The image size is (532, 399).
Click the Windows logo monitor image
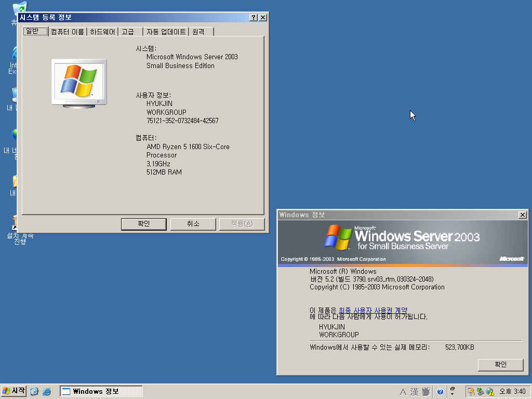pos(79,84)
